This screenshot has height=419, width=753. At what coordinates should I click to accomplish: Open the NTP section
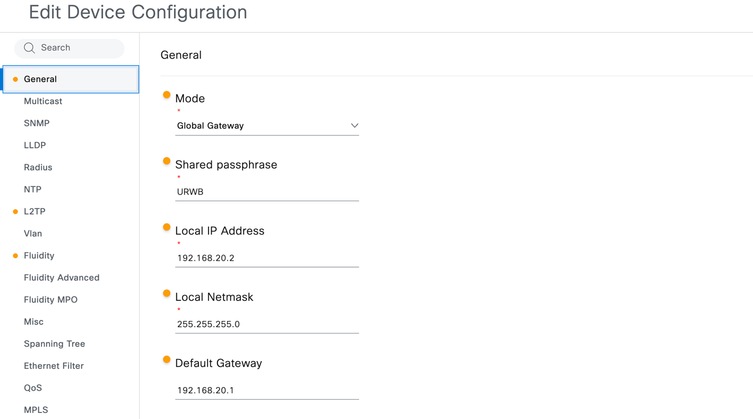(x=33, y=189)
